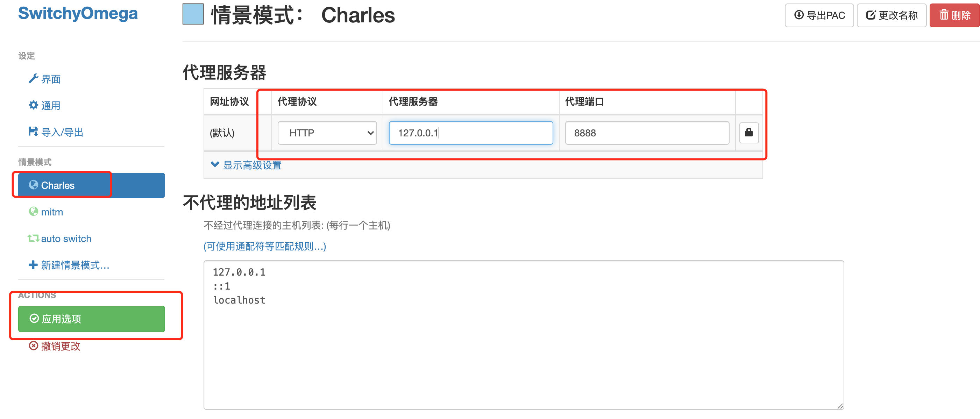
Task: Click the gear icon beside 通用
Action: 34,105
